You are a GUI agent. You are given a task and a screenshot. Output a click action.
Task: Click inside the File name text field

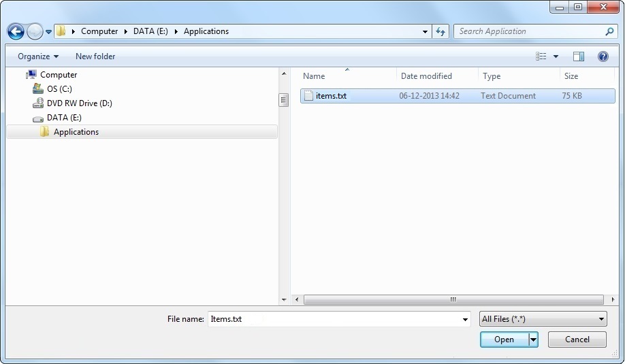[x=334, y=319]
